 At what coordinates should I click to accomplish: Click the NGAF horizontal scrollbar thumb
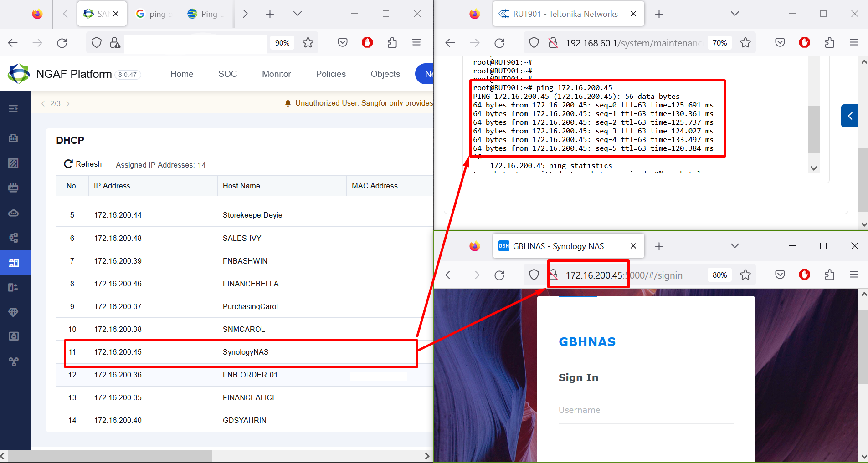[110, 456]
